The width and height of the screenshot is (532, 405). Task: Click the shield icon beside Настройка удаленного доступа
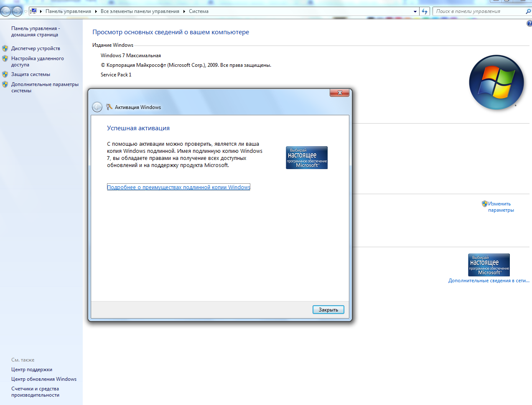click(x=5, y=58)
